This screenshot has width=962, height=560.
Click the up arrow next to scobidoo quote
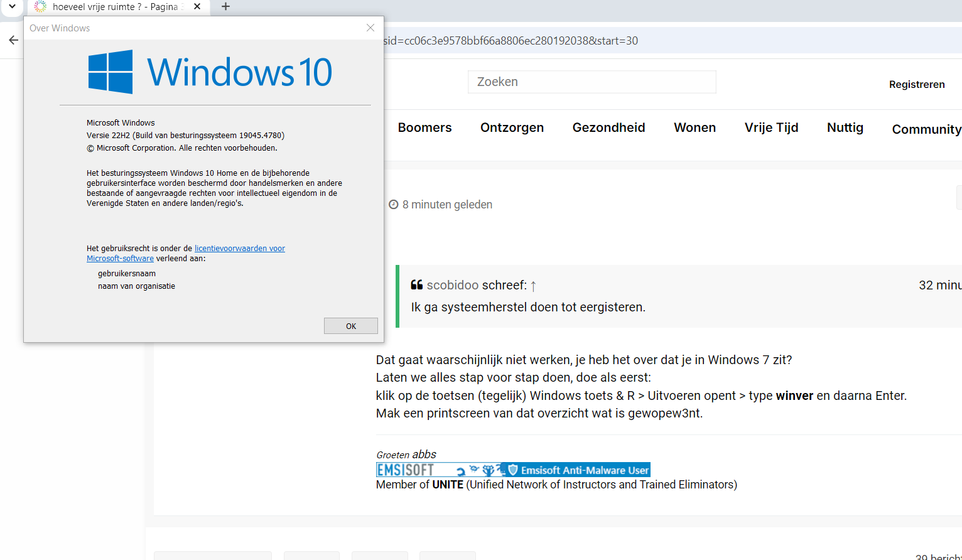click(533, 286)
